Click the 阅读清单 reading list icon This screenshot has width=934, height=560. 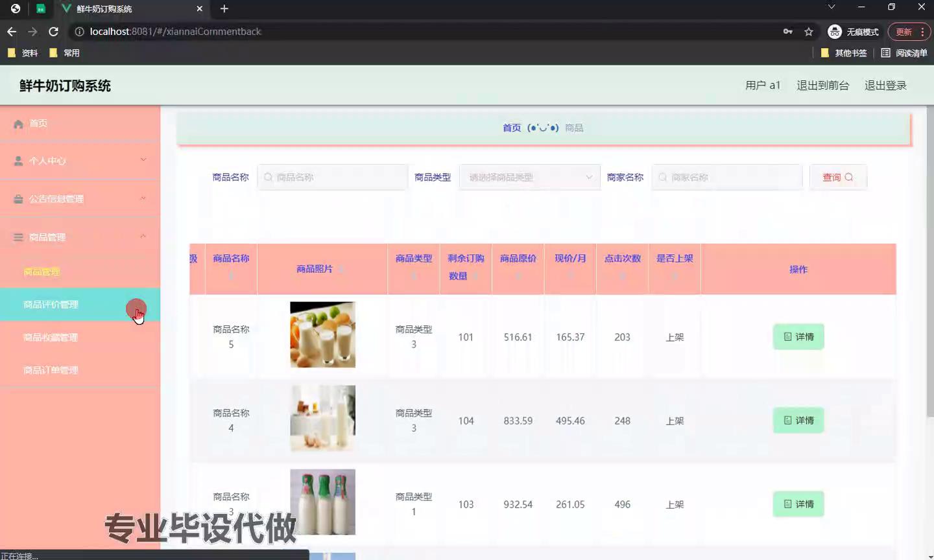[885, 52]
